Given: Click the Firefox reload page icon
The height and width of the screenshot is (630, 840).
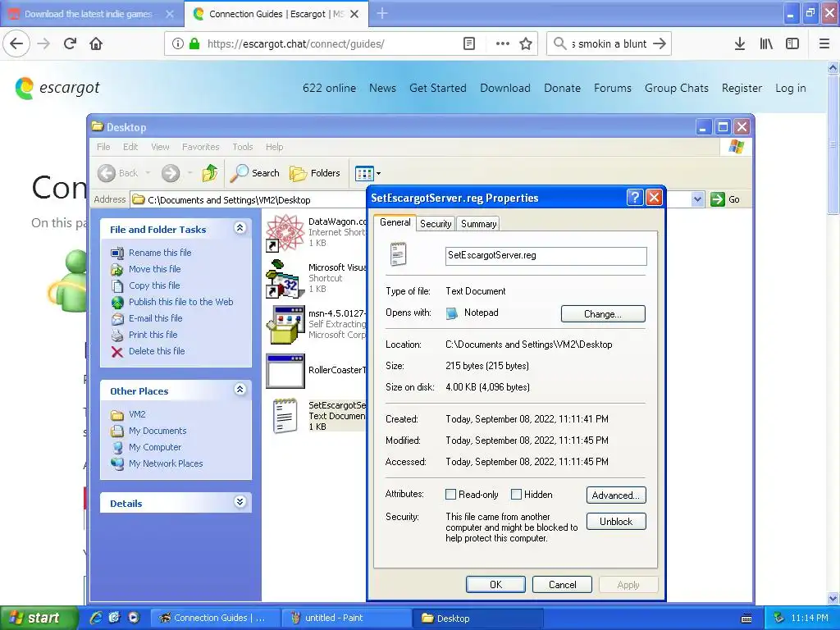Looking at the screenshot, I should 70,43.
